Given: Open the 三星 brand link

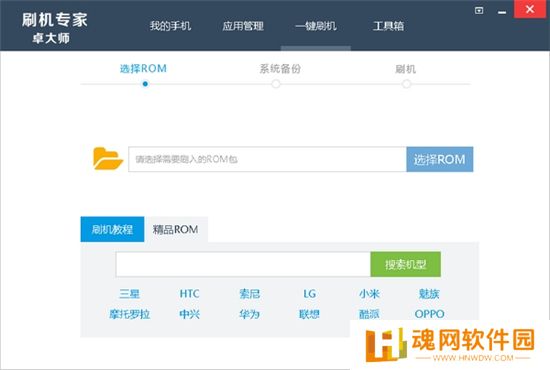Looking at the screenshot, I should (x=129, y=294).
